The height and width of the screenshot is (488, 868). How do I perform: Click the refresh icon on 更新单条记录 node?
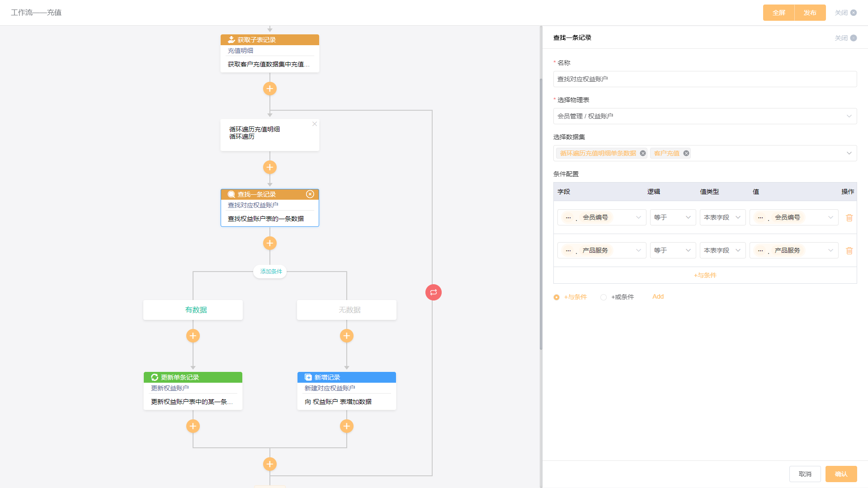155,377
